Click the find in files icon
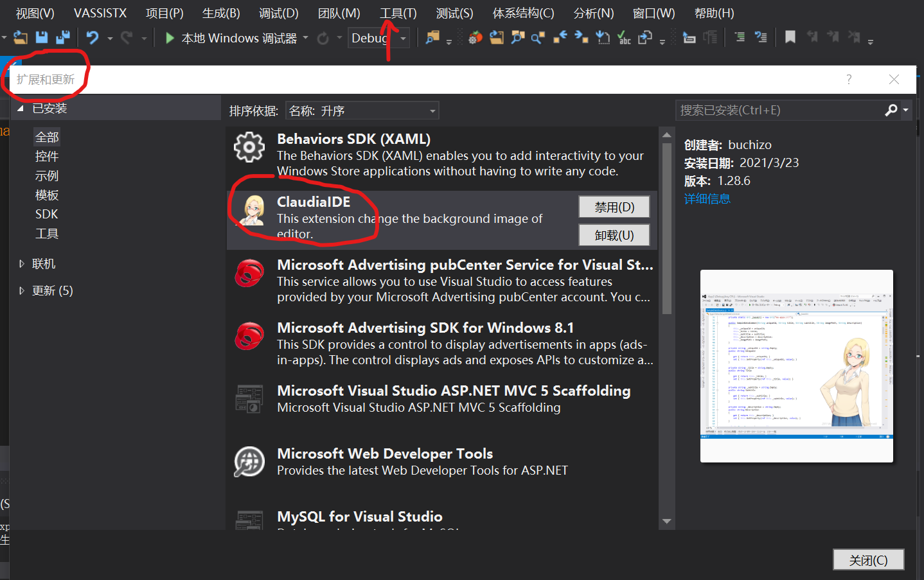 click(x=433, y=38)
